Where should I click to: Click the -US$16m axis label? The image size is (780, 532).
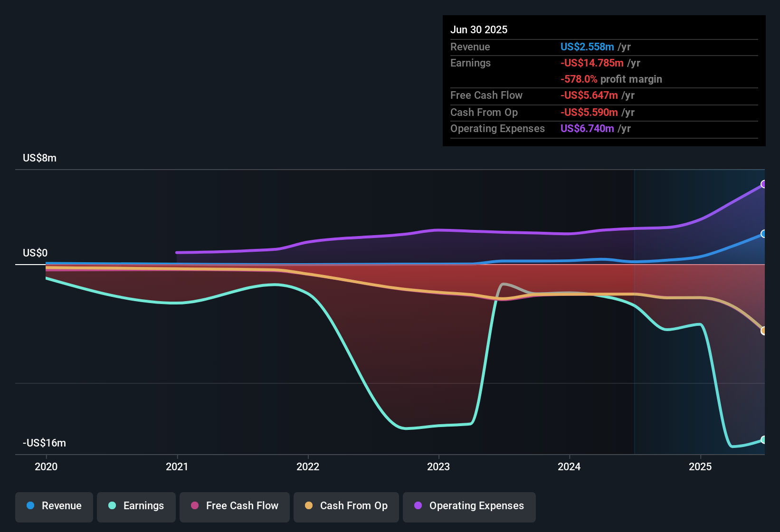tap(44, 443)
